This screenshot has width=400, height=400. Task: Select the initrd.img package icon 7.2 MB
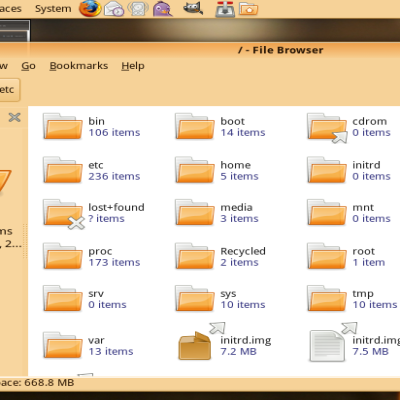click(x=195, y=346)
